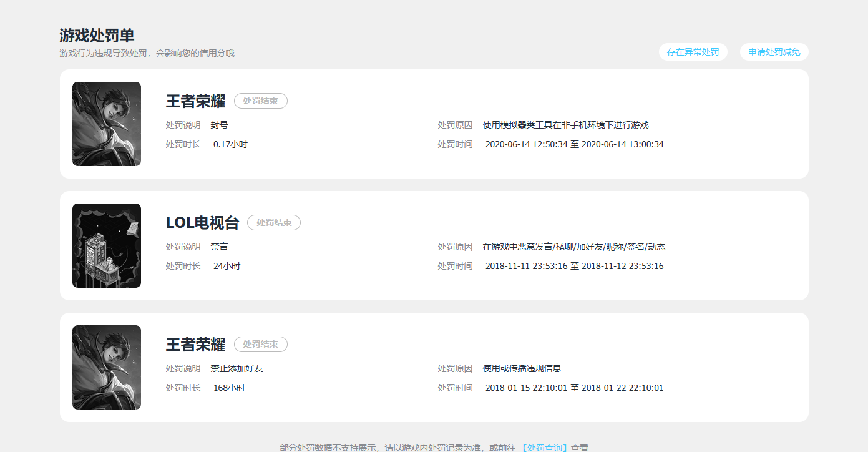Click the 处罚时长 label beside 168小时

(183, 388)
